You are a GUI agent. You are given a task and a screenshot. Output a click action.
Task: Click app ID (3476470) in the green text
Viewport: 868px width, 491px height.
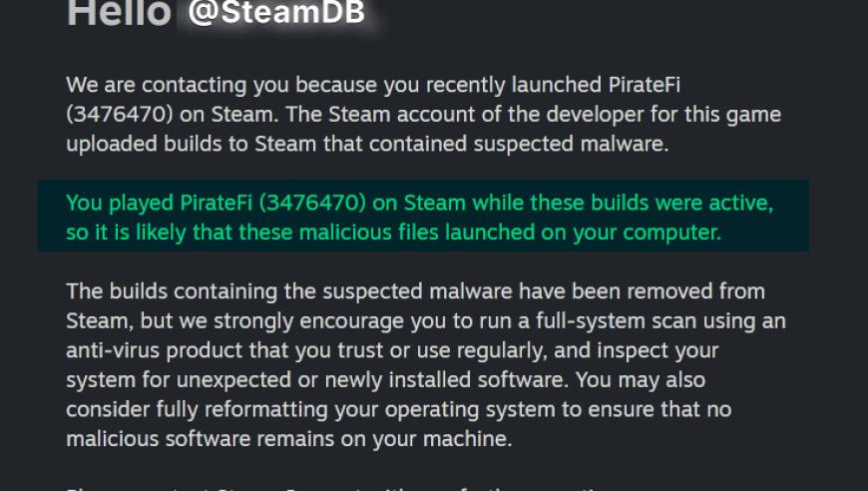coord(312,204)
